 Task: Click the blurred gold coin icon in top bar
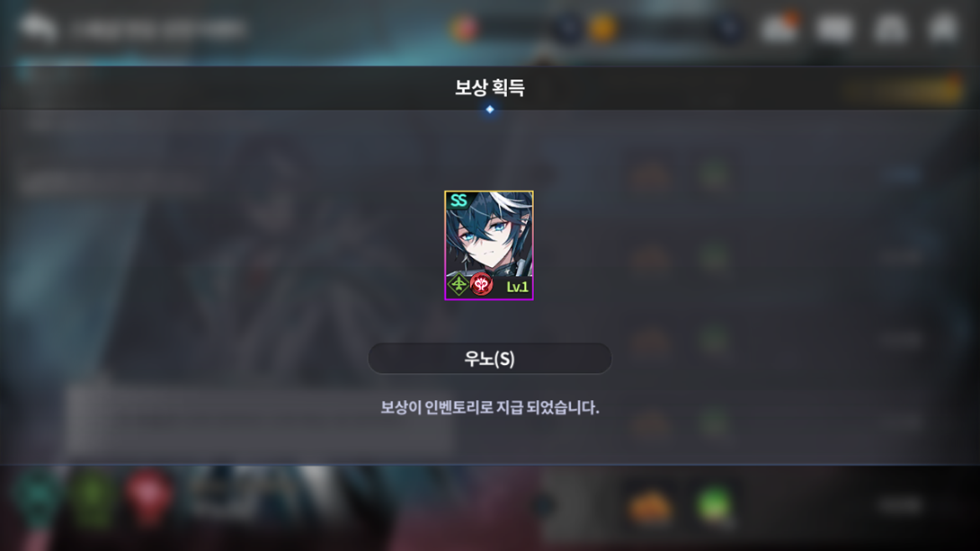[x=602, y=29]
